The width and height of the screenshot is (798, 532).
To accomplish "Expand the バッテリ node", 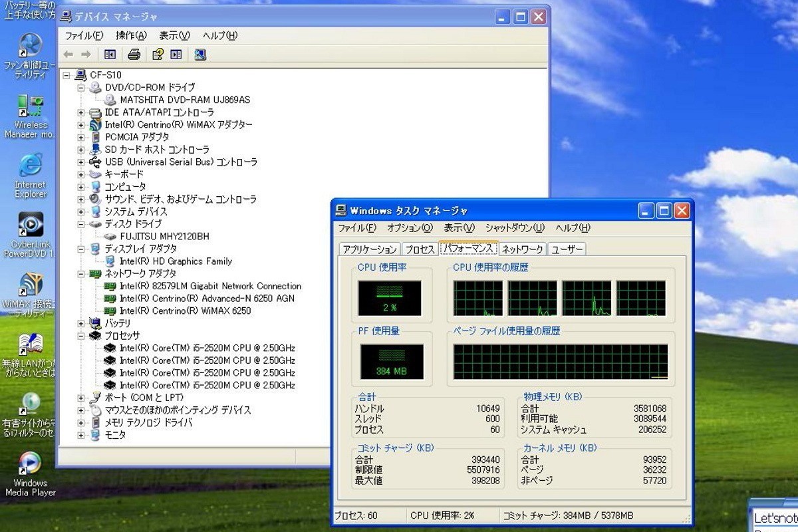I will point(81,323).
